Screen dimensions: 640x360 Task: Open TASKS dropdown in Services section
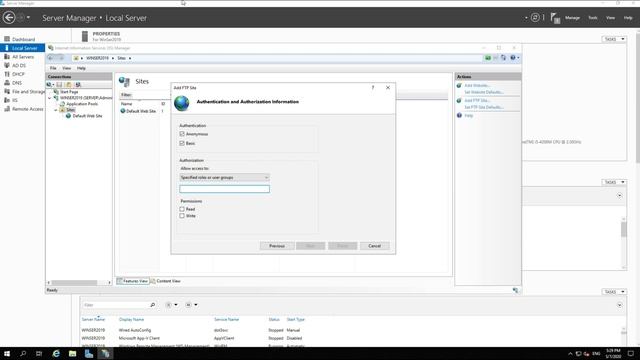coord(614,292)
